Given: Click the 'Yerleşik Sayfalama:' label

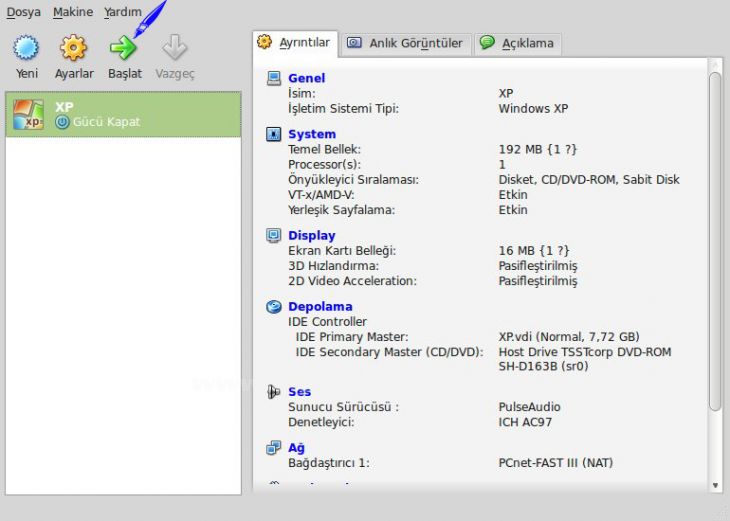Looking at the screenshot, I should click(341, 210).
